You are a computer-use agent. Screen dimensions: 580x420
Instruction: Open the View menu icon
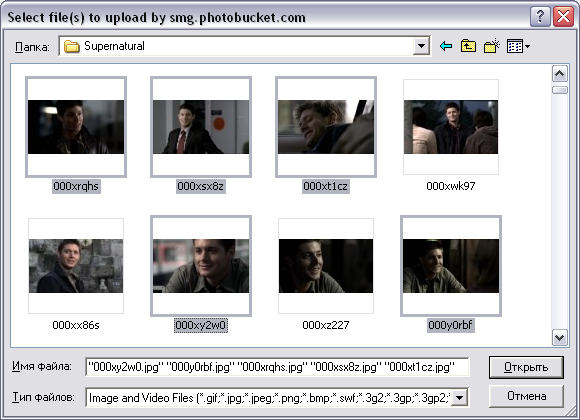(515, 46)
